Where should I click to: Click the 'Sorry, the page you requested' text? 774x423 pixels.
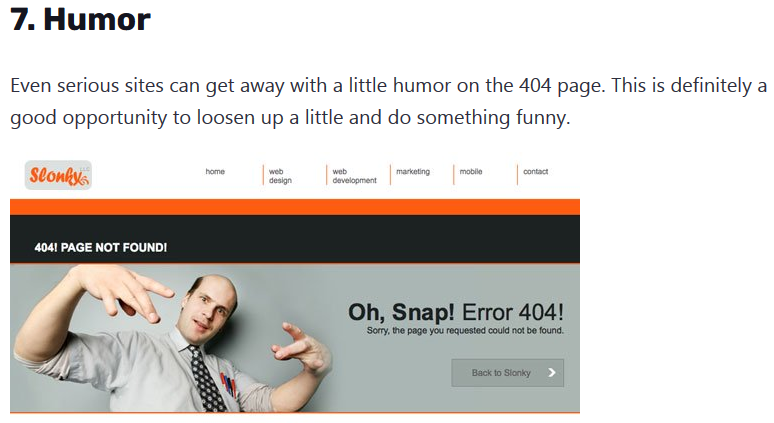pos(465,330)
